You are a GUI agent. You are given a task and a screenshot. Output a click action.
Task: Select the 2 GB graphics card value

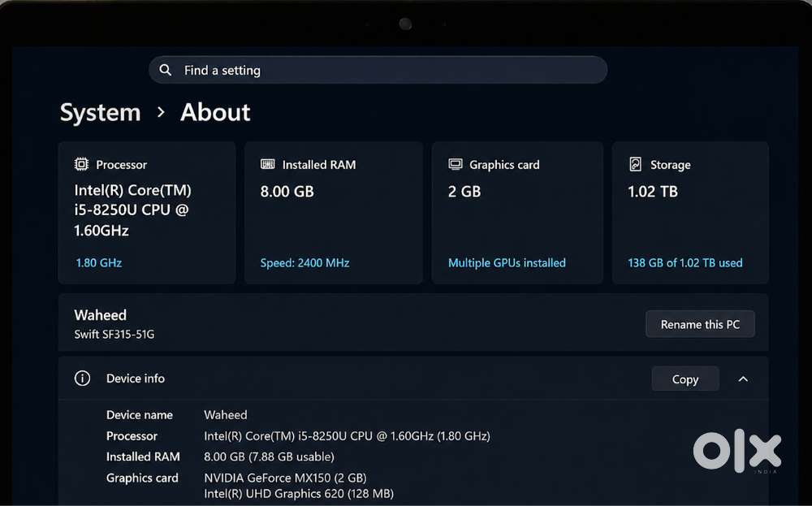(x=464, y=192)
